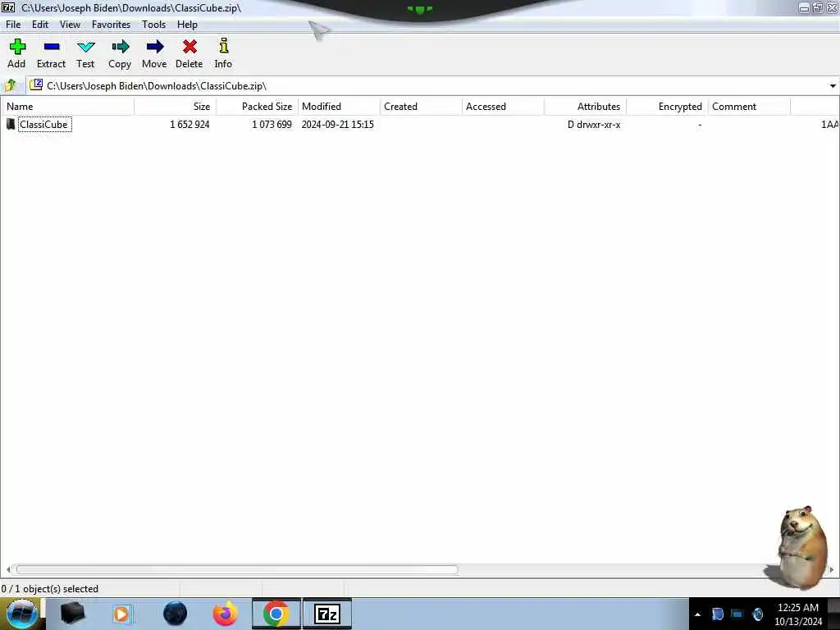840x630 pixels.
Task: Open the Help menu
Action: click(x=188, y=25)
